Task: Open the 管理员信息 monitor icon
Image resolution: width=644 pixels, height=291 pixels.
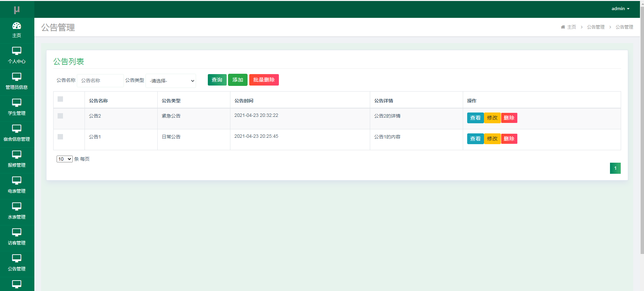Action: pos(17,77)
